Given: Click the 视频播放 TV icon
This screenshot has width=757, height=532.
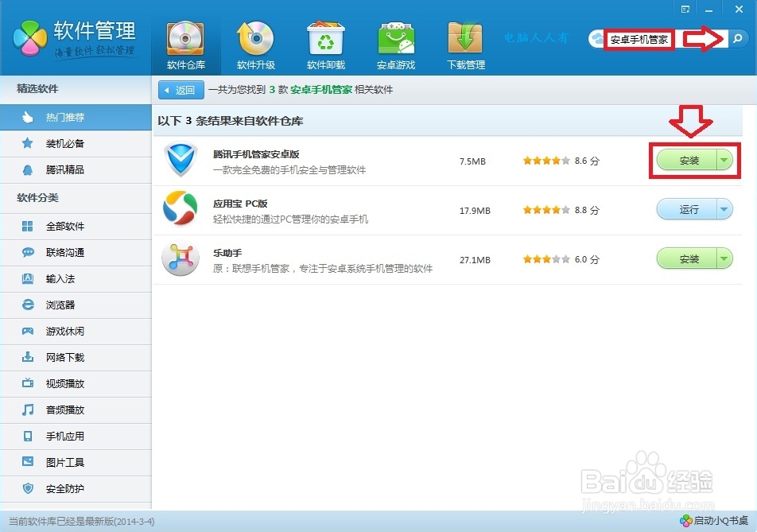Looking at the screenshot, I should (28, 383).
